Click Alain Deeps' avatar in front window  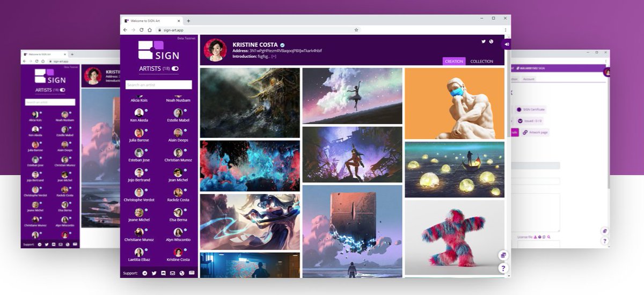(x=178, y=132)
